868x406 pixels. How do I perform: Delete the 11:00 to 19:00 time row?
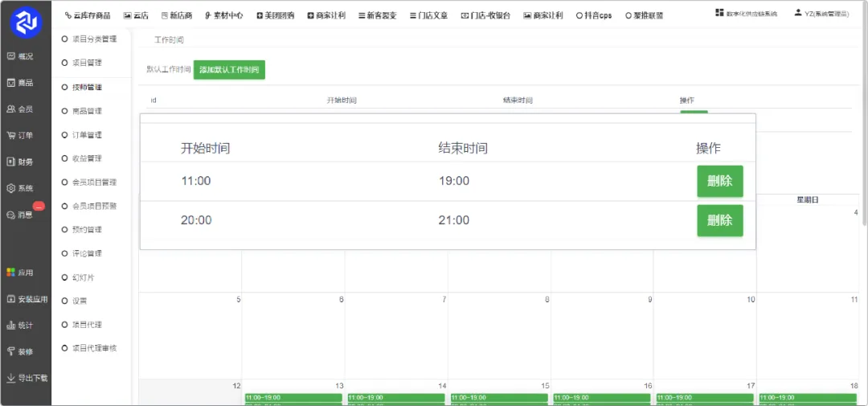tap(719, 181)
